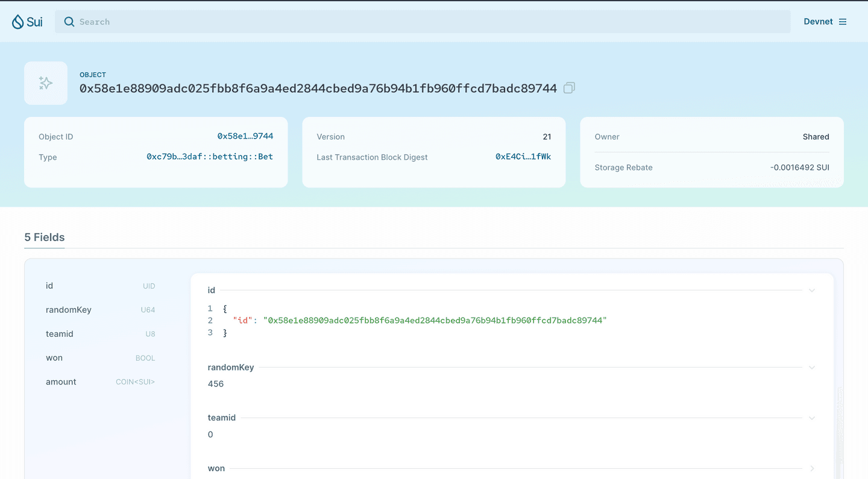Click the U64 type label

(x=148, y=310)
